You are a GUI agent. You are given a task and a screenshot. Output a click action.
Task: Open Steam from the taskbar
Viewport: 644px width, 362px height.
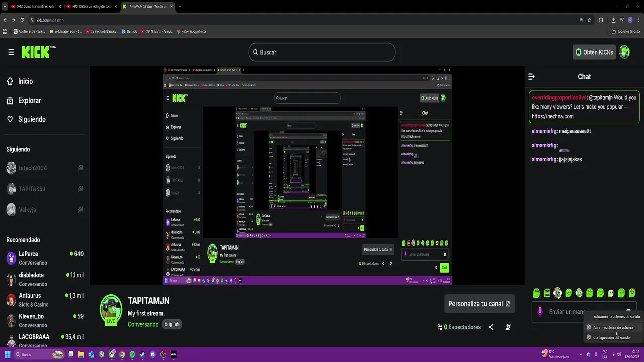click(x=143, y=354)
